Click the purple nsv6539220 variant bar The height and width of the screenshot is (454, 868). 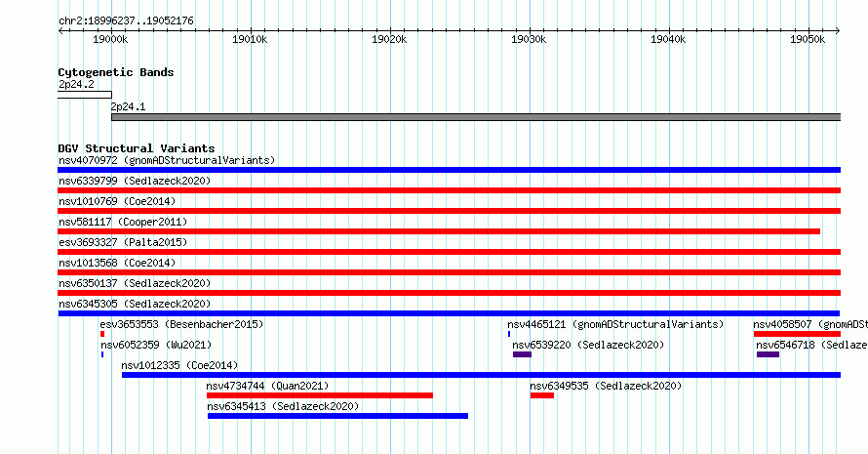point(522,354)
